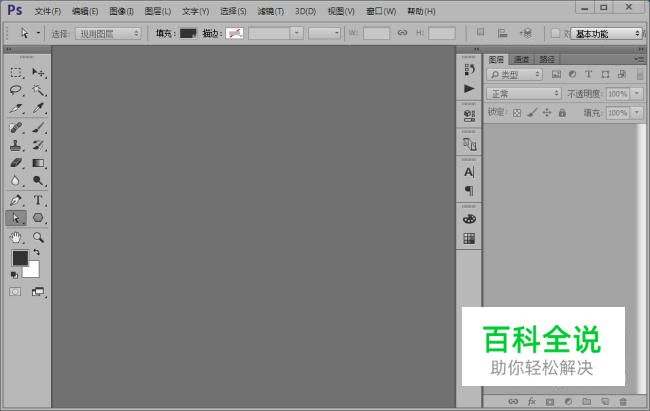Select the History Brush tool
Screen dimensions: 650x411
pos(38,145)
